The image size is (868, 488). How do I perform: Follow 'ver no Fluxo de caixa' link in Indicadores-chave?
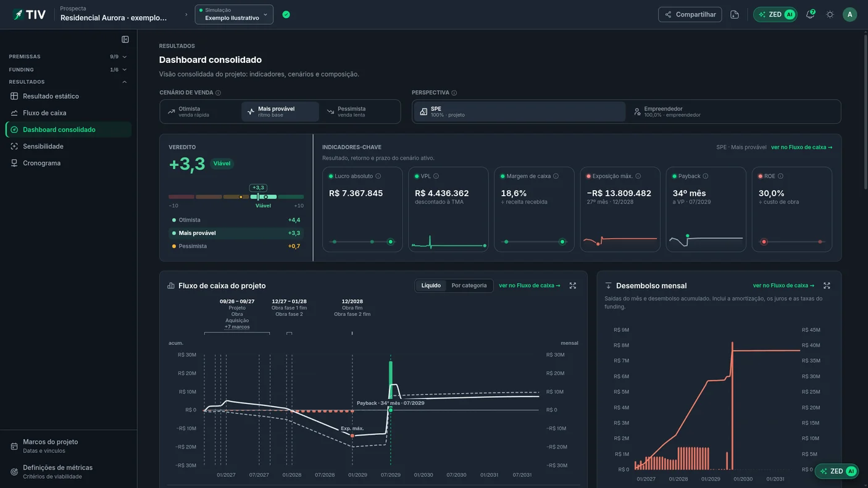(x=801, y=147)
